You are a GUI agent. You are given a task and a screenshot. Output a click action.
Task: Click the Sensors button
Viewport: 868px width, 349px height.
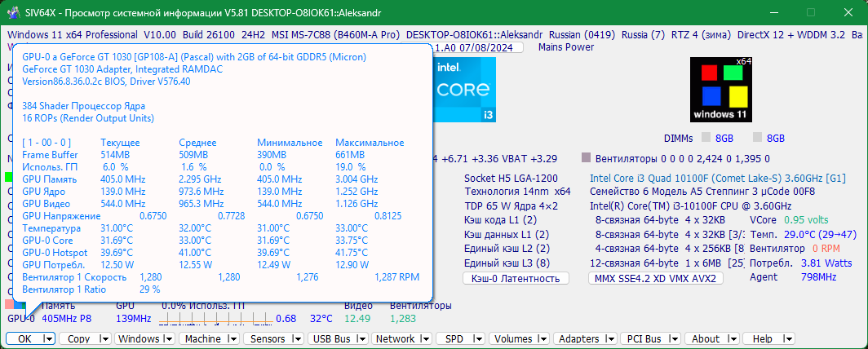click(268, 338)
